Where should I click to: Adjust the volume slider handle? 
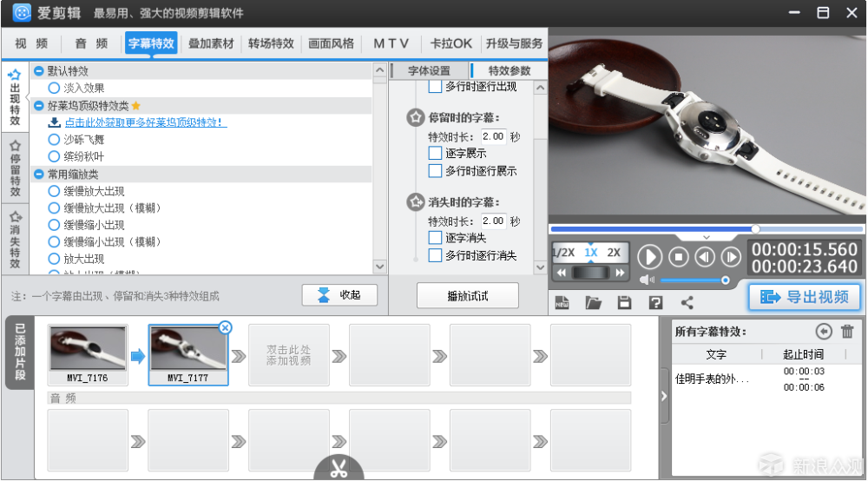(725, 280)
